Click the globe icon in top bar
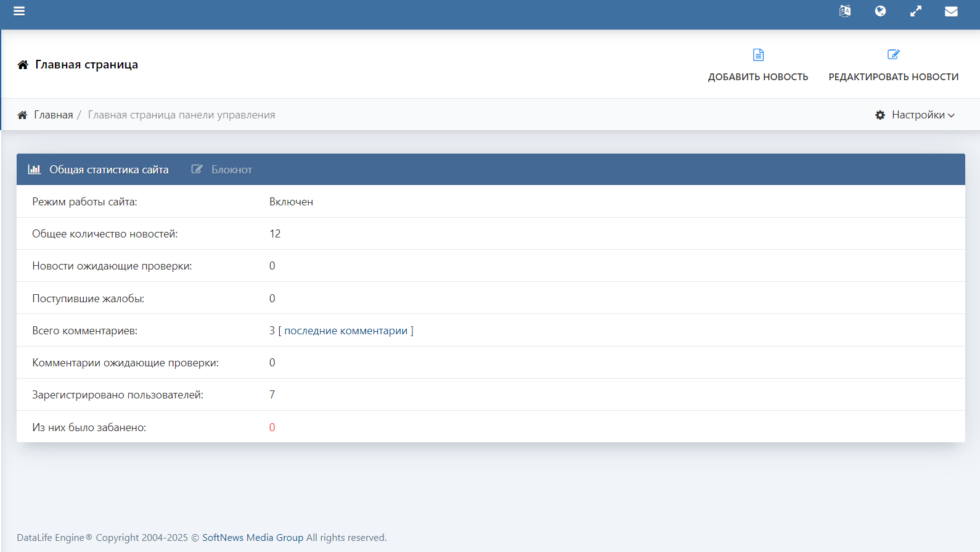Image resolution: width=980 pixels, height=552 pixels. click(x=880, y=11)
